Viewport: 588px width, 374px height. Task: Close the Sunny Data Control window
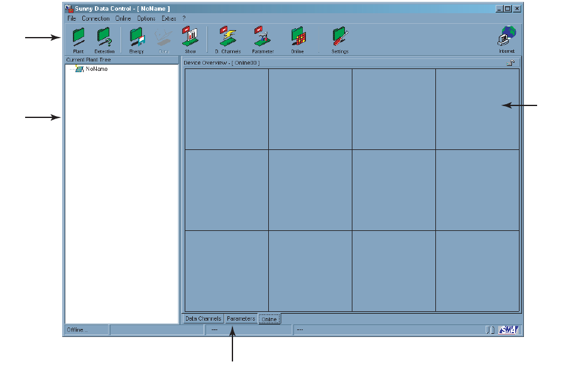click(517, 9)
